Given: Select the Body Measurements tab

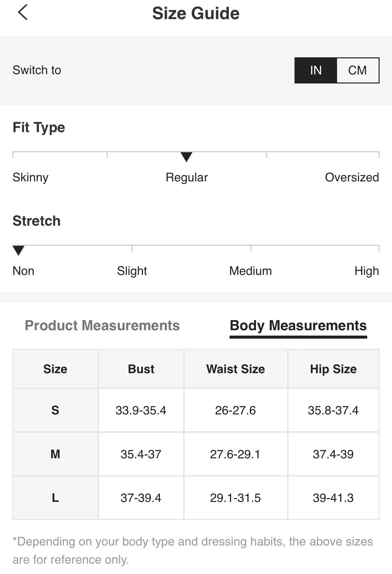Looking at the screenshot, I should [x=298, y=326].
